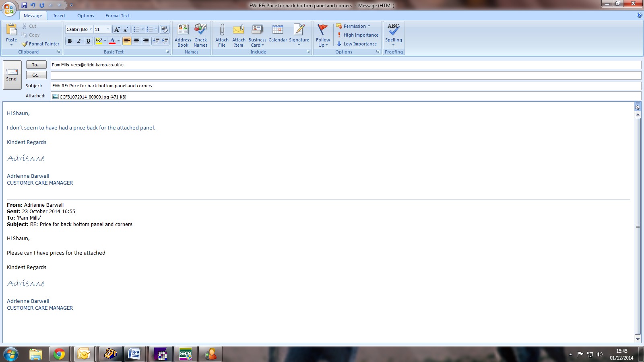Click the Format Painter tool

[x=40, y=44]
